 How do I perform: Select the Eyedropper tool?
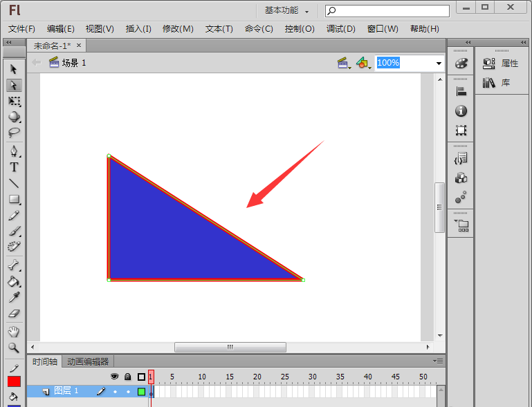(x=14, y=297)
